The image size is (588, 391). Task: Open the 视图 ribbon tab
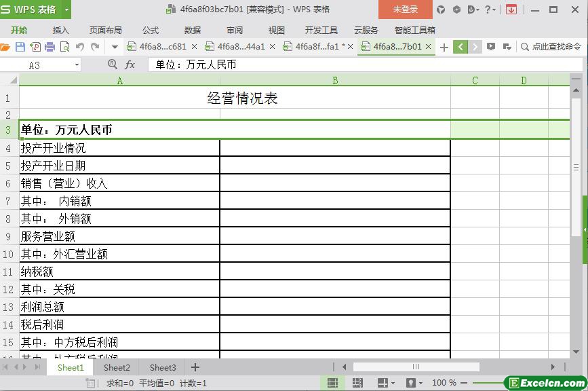click(x=277, y=30)
